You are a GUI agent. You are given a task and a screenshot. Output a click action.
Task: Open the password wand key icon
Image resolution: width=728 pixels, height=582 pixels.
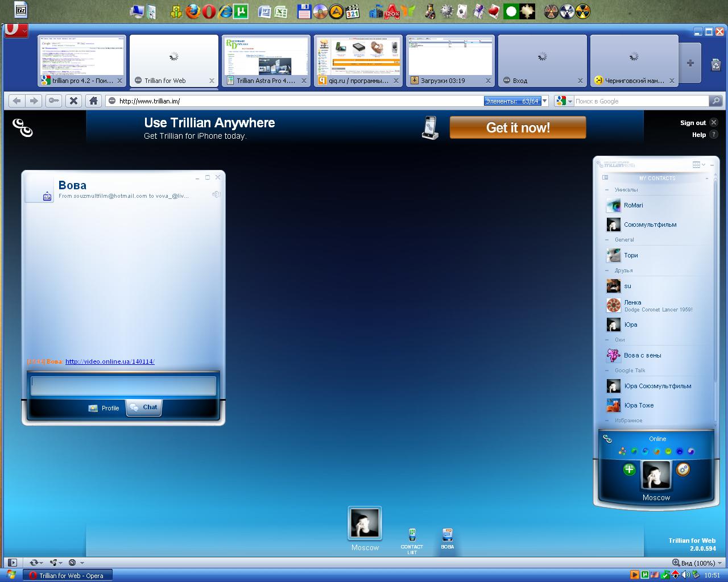tap(53, 101)
